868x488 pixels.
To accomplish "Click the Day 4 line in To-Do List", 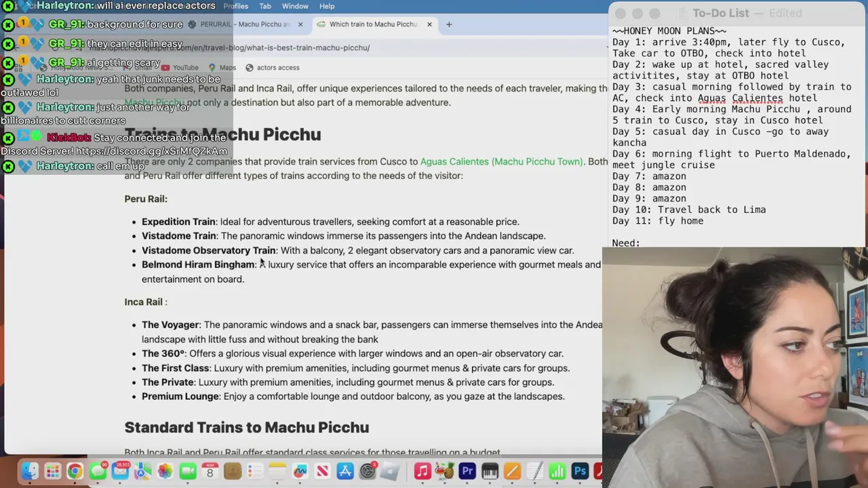I will point(732,115).
